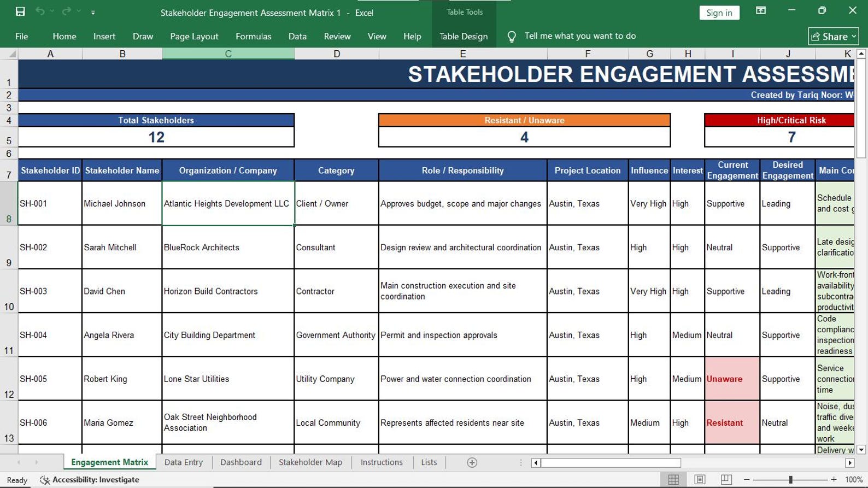This screenshot has height=488, width=868.
Task: Select the Resistant / Unaware value 4
Action: click(x=524, y=137)
